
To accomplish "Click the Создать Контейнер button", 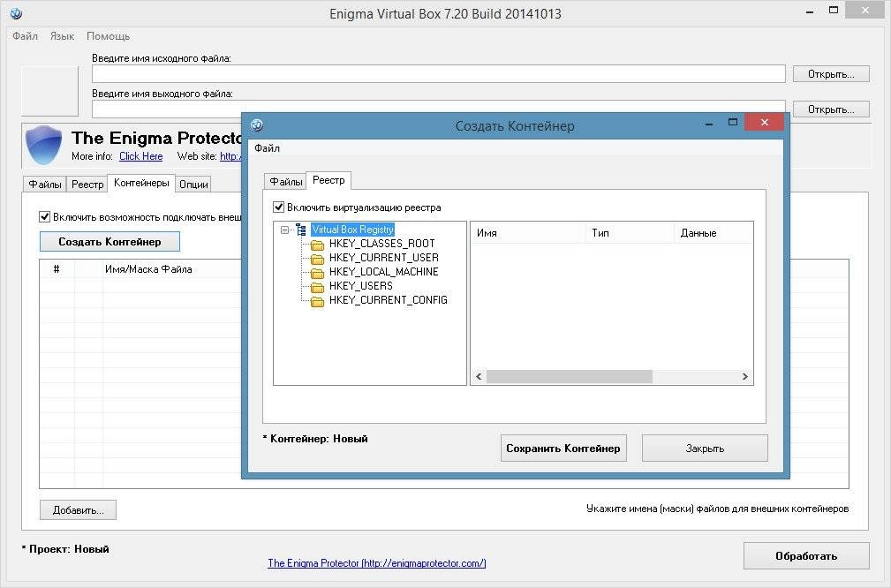I will click(x=109, y=241).
